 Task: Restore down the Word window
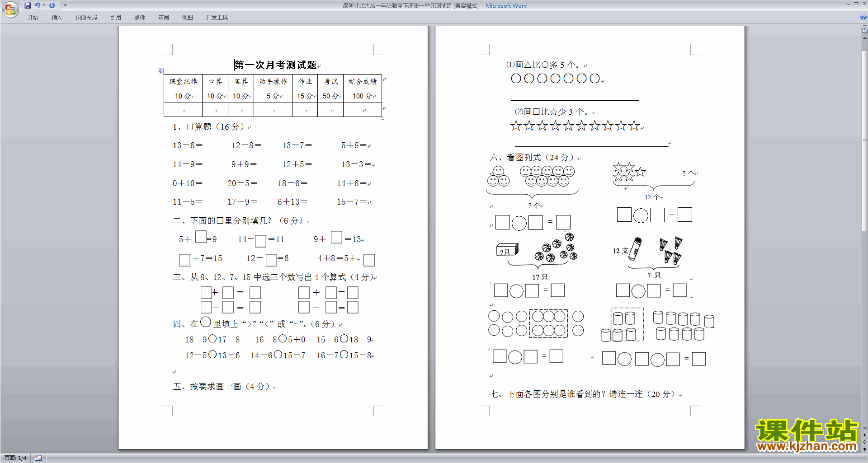[856, 4]
